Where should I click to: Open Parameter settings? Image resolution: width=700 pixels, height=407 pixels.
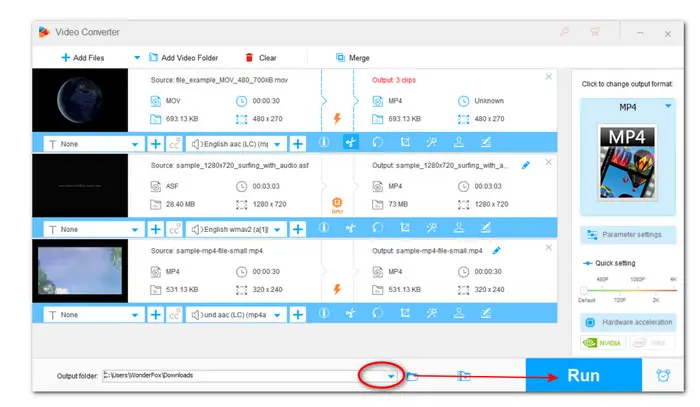[628, 235]
